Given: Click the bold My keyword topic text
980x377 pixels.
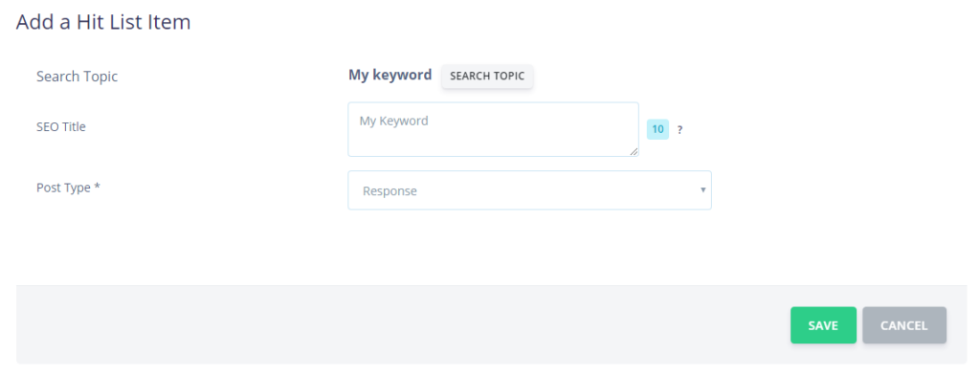Looking at the screenshot, I should coord(390,75).
